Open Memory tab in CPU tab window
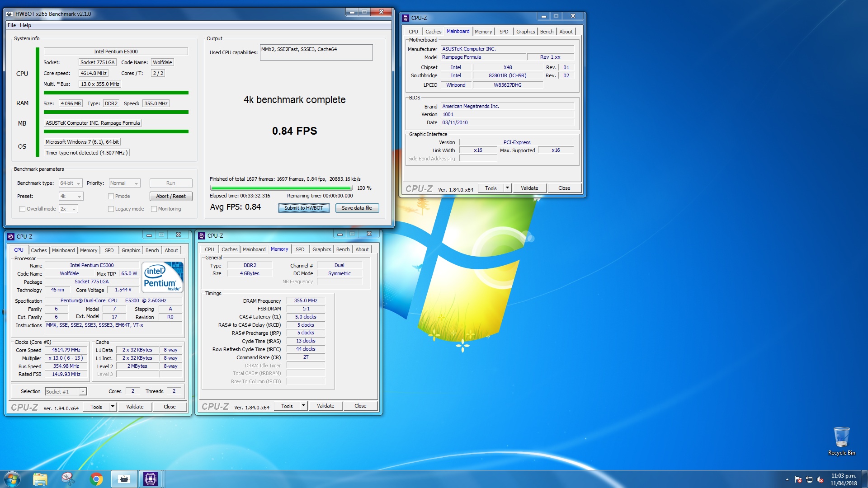This screenshot has height=488, width=868. tap(88, 250)
